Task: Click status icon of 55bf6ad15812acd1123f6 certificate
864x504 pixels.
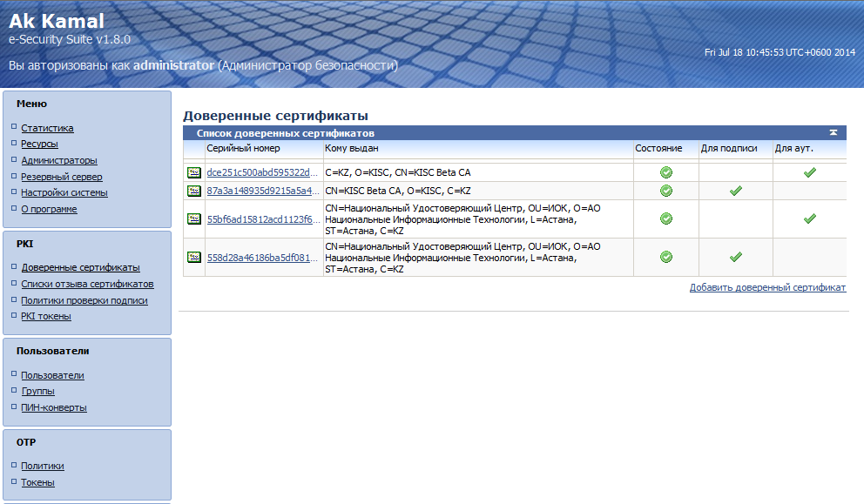Action: coord(666,218)
